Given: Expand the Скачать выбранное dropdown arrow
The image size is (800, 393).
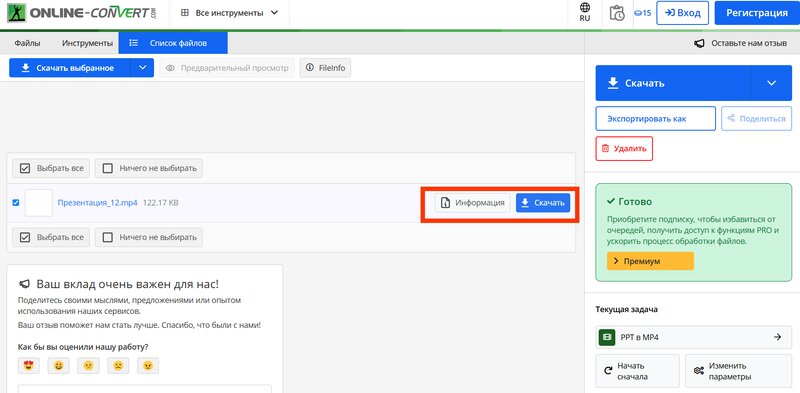Looking at the screenshot, I should pos(142,68).
